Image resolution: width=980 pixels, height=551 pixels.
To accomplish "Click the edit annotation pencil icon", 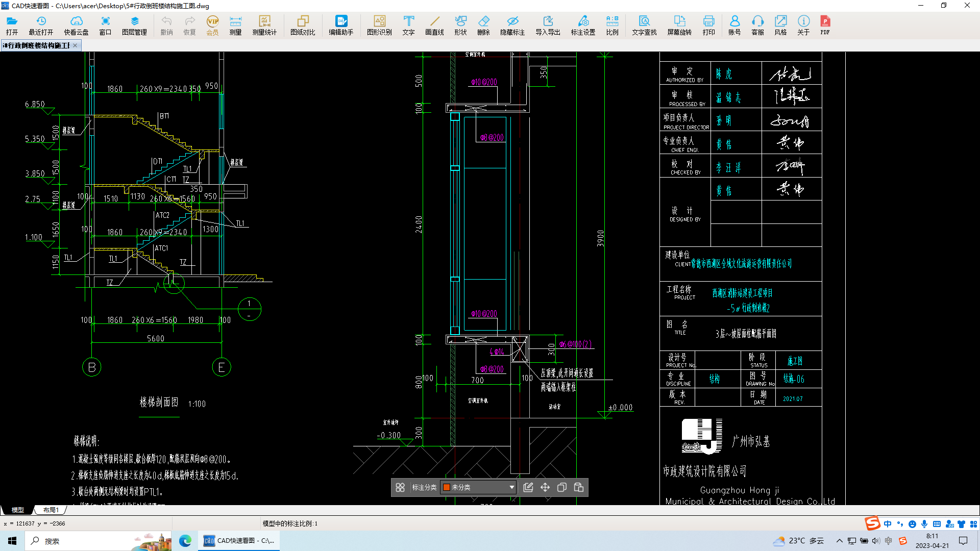I will (528, 487).
